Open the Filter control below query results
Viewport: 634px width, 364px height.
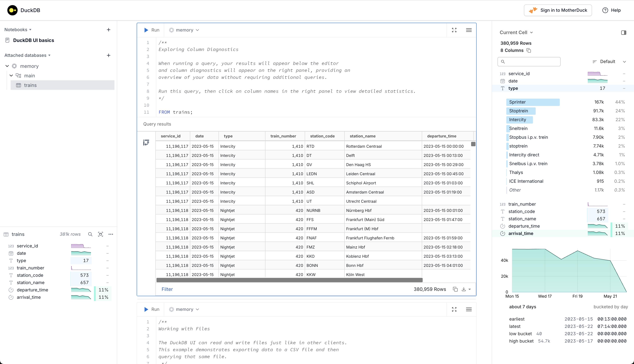click(167, 289)
